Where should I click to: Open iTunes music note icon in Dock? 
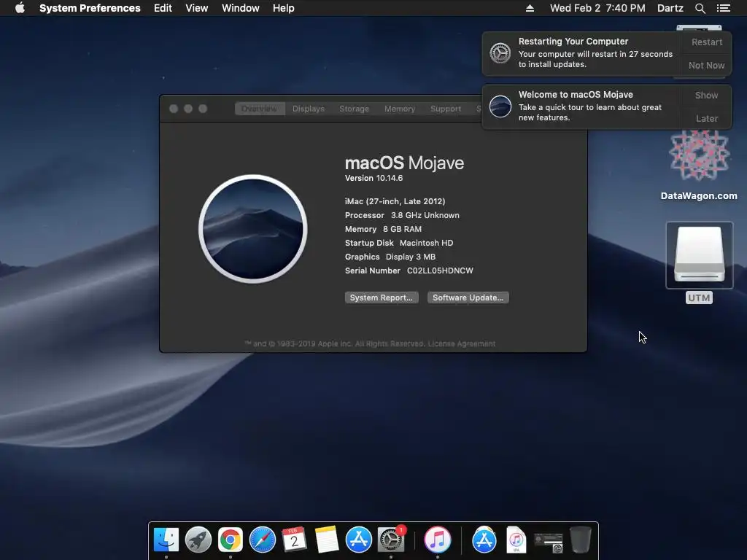tap(438, 540)
